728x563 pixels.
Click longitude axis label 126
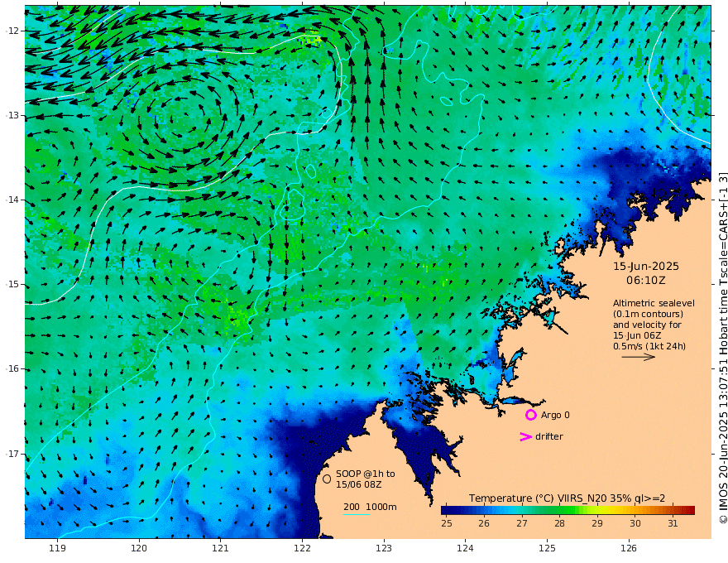click(x=629, y=548)
